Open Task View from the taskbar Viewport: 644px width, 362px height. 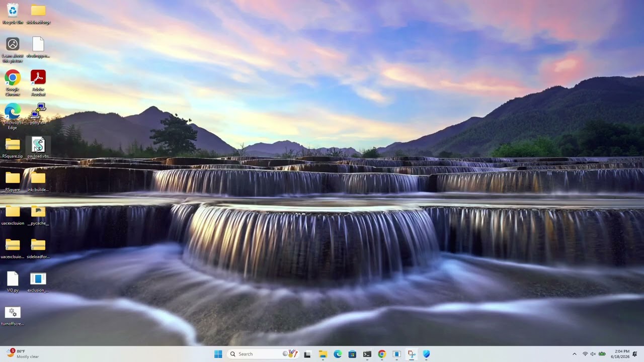[307, 354]
